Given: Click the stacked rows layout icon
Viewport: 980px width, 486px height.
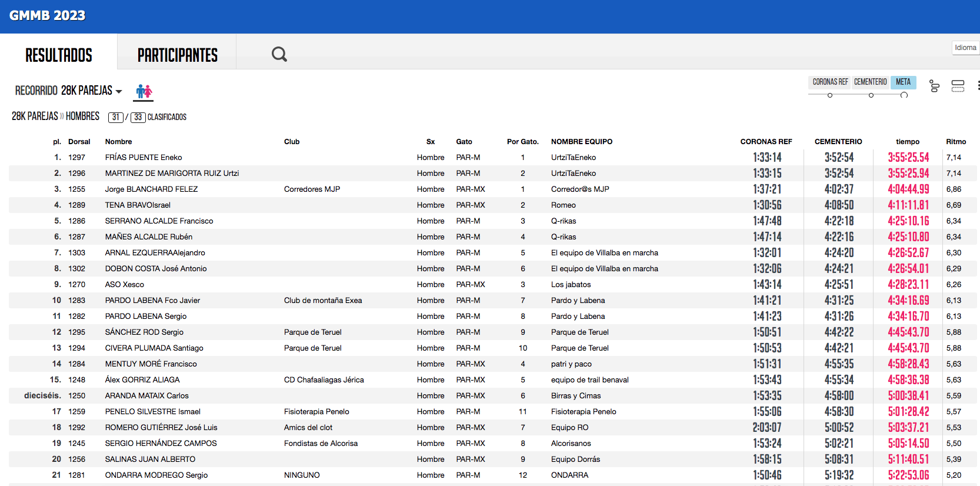Looking at the screenshot, I should 958,86.
